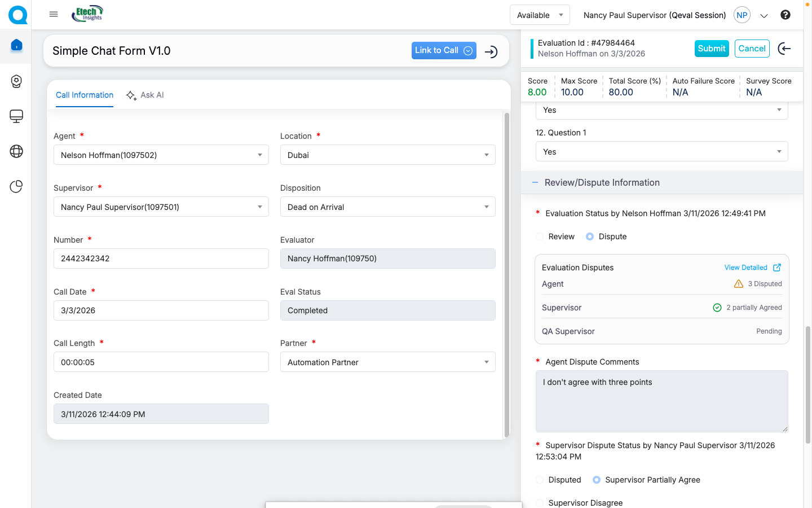
Task: Click the back arrow icon beside Cancel
Action: tap(784, 49)
